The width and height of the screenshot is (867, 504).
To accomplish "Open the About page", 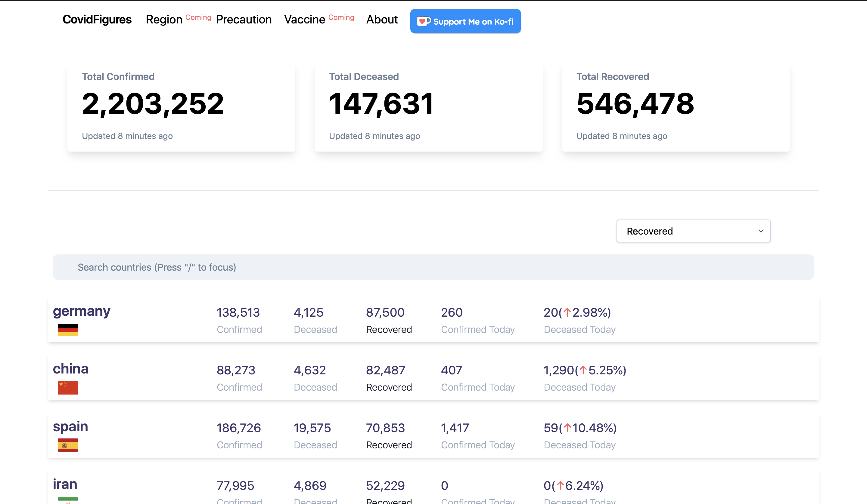I will [381, 20].
